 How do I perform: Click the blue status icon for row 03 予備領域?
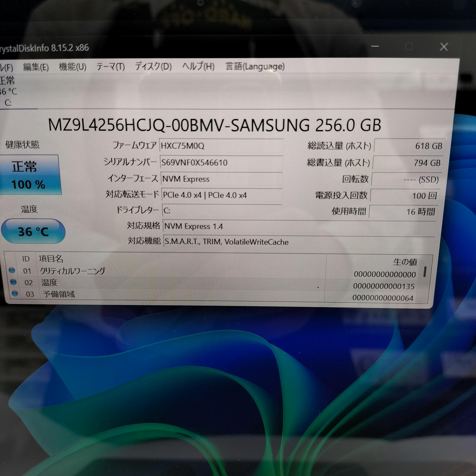(15, 293)
